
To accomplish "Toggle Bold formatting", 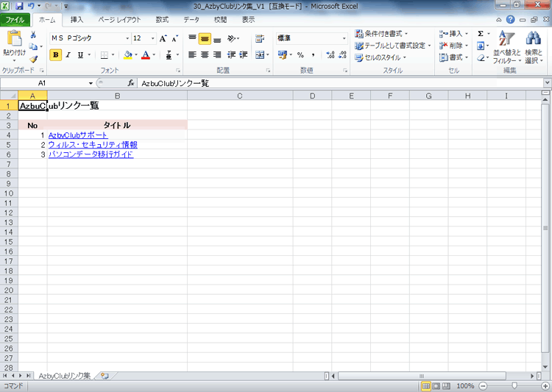I will tap(56, 55).
